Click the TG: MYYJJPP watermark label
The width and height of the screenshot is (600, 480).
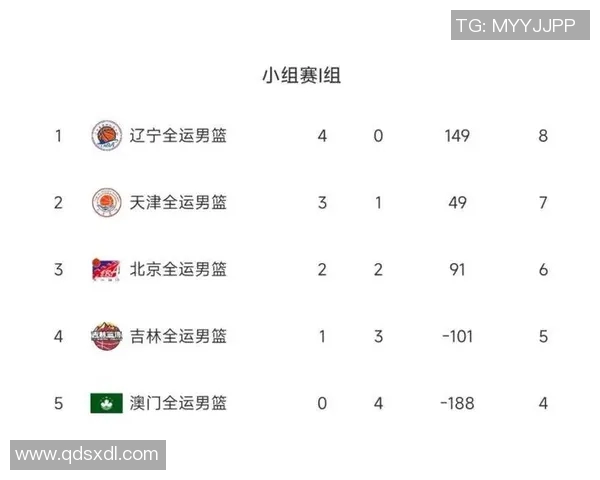(x=515, y=26)
